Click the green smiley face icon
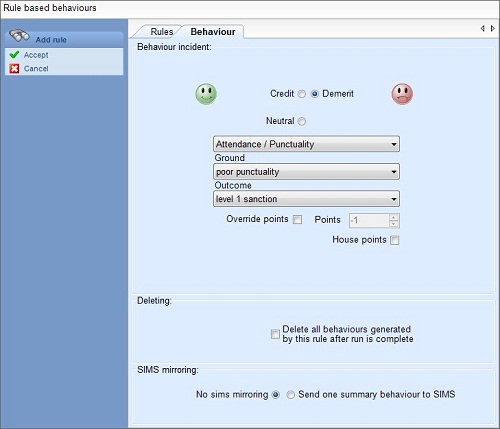Image resolution: width=500 pixels, height=429 pixels. [x=206, y=94]
